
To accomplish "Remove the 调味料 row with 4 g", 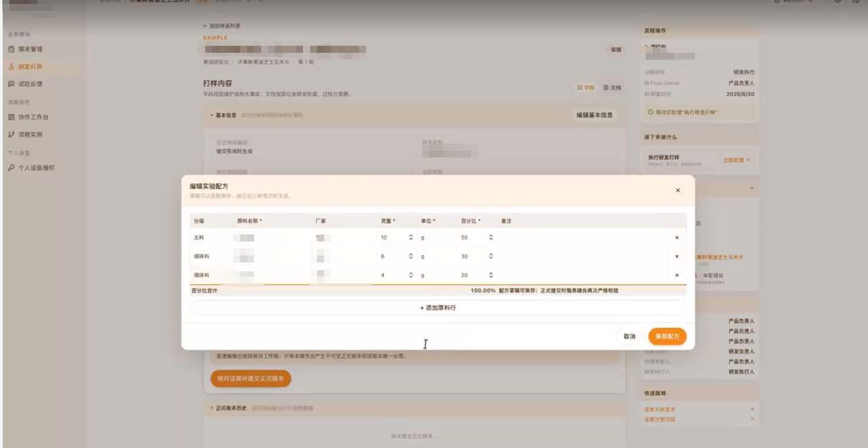I will pos(676,275).
